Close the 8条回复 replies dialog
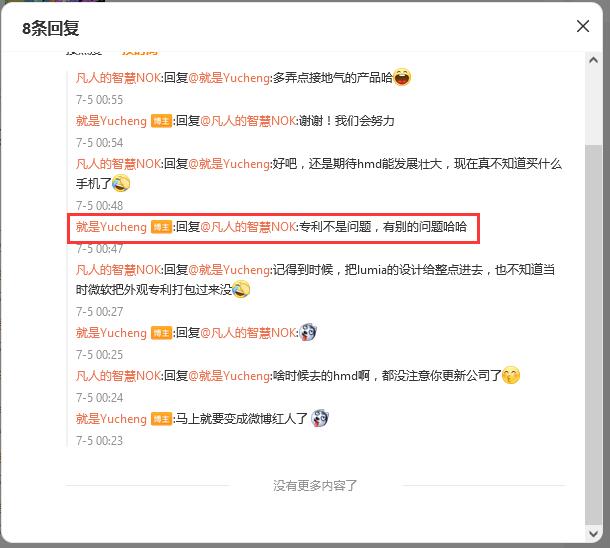The image size is (610, 548). click(582, 26)
